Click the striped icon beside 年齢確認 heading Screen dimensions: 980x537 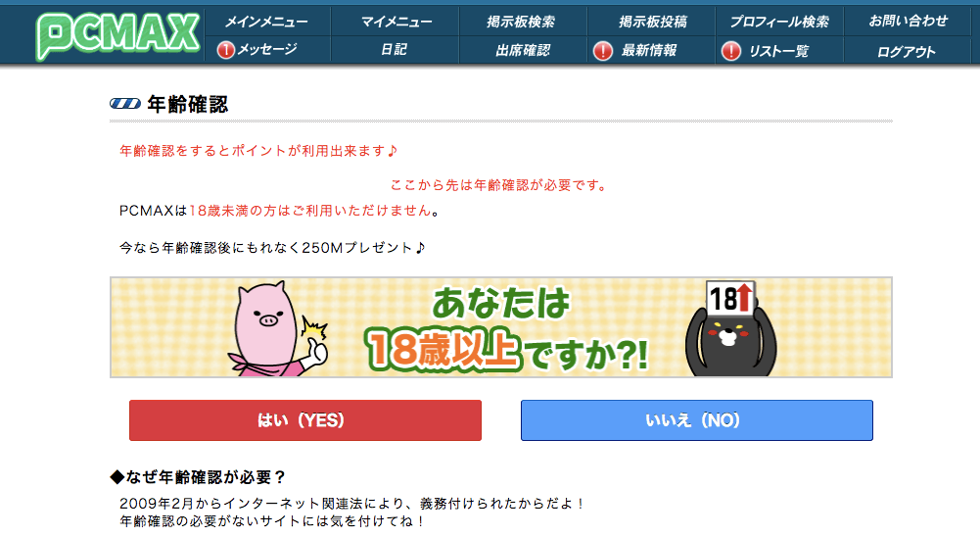pos(125,104)
